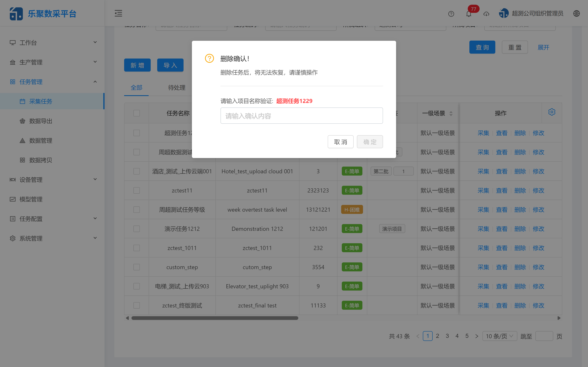Click 取消 in the delete confirmation dialog

pyautogui.click(x=340, y=141)
